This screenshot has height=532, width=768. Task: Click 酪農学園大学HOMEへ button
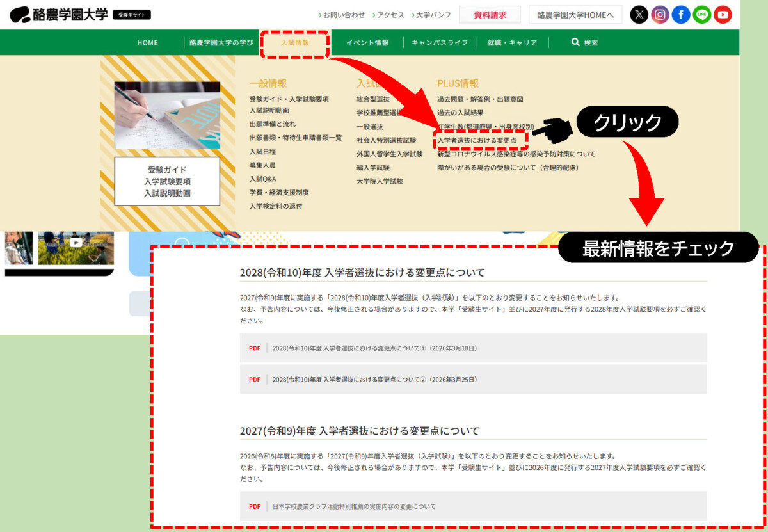(575, 15)
